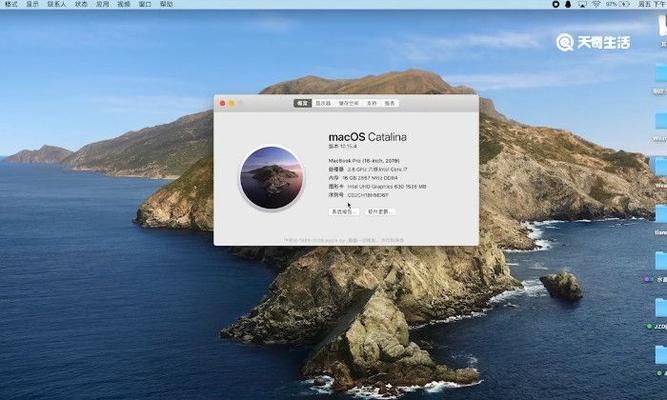Switch to the 储存空间 tab
The image size is (667, 400).
tap(348, 103)
